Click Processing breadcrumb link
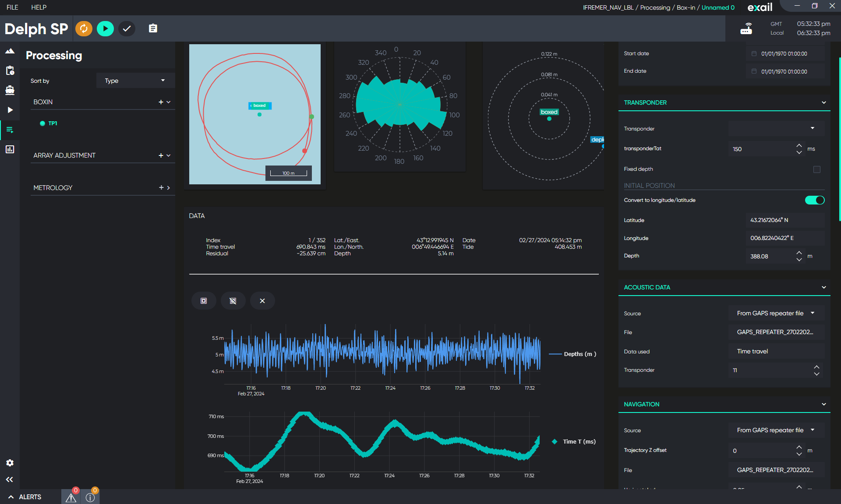The image size is (841, 504). (x=655, y=7)
